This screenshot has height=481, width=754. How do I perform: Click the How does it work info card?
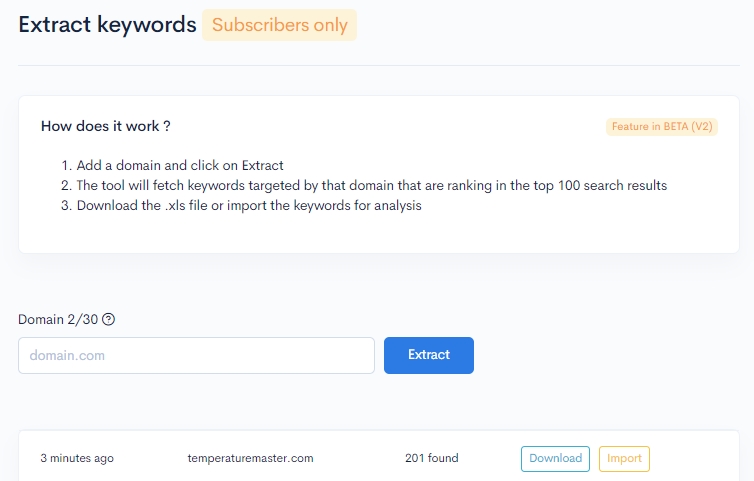click(x=379, y=174)
